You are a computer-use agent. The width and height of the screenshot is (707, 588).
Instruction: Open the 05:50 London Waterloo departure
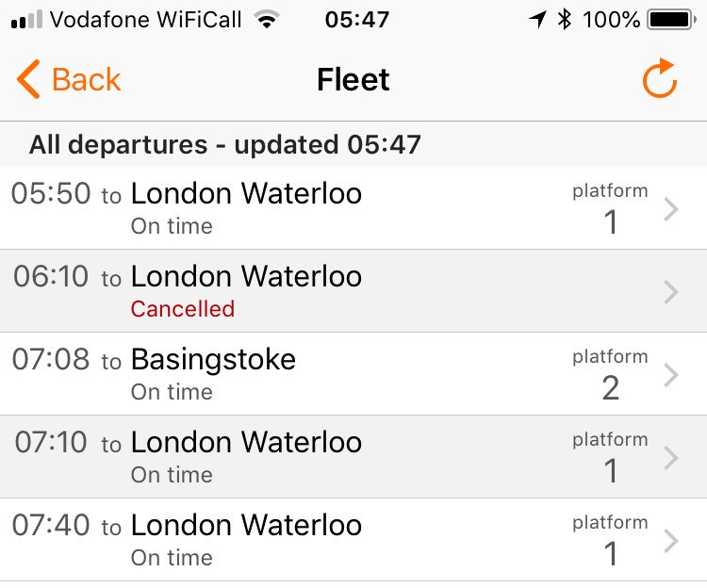click(x=246, y=194)
